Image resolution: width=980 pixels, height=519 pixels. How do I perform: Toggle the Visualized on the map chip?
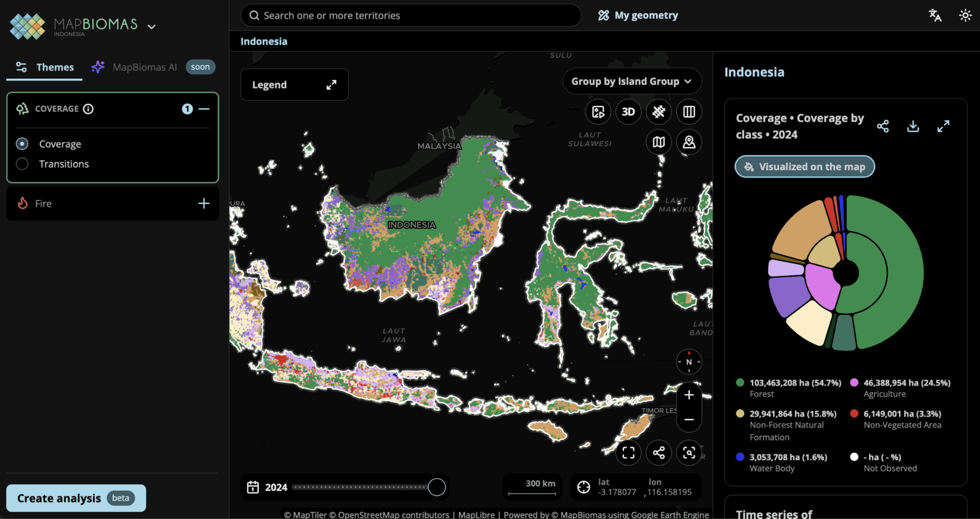click(x=804, y=166)
